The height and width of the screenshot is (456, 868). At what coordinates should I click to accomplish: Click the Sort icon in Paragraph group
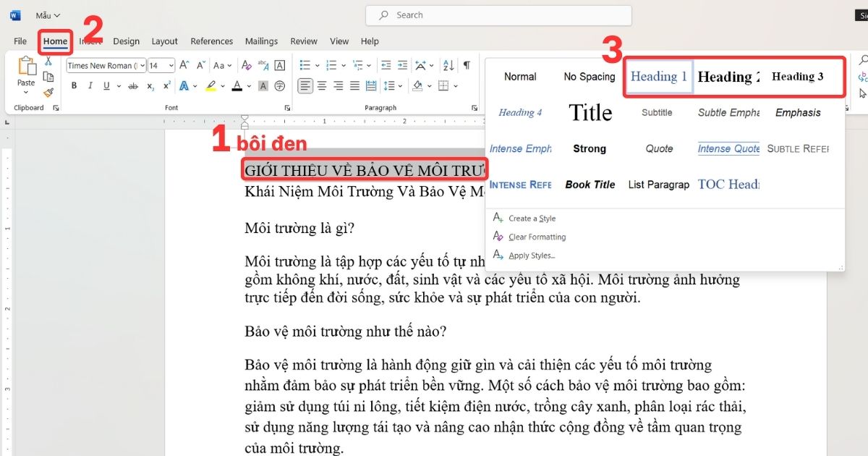point(448,66)
